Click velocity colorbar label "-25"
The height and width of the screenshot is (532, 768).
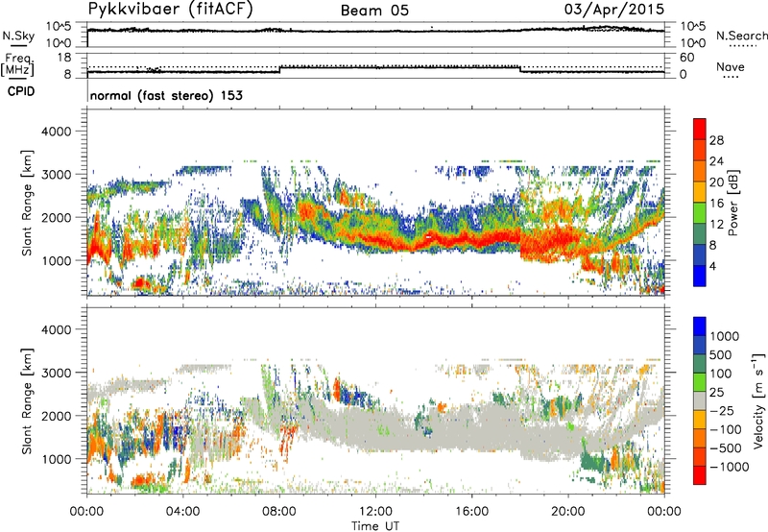(720, 411)
